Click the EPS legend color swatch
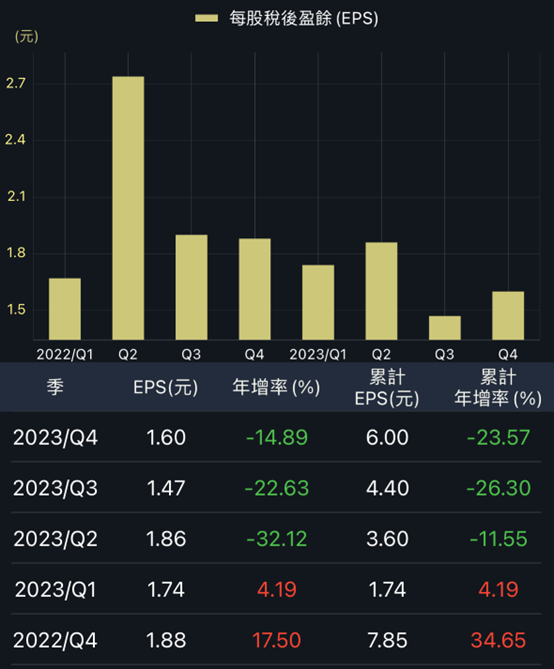The height and width of the screenshot is (669, 554). tap(207, 18)
